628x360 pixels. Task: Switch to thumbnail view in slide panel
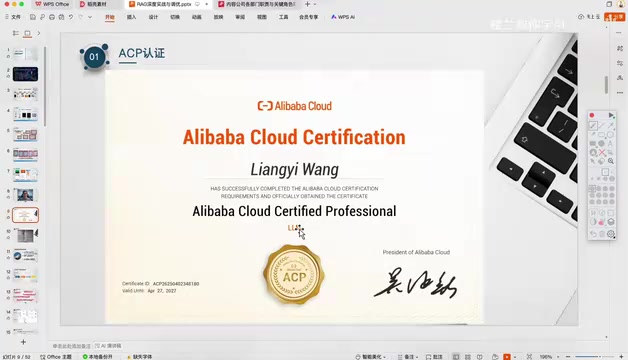coord(27,33)
